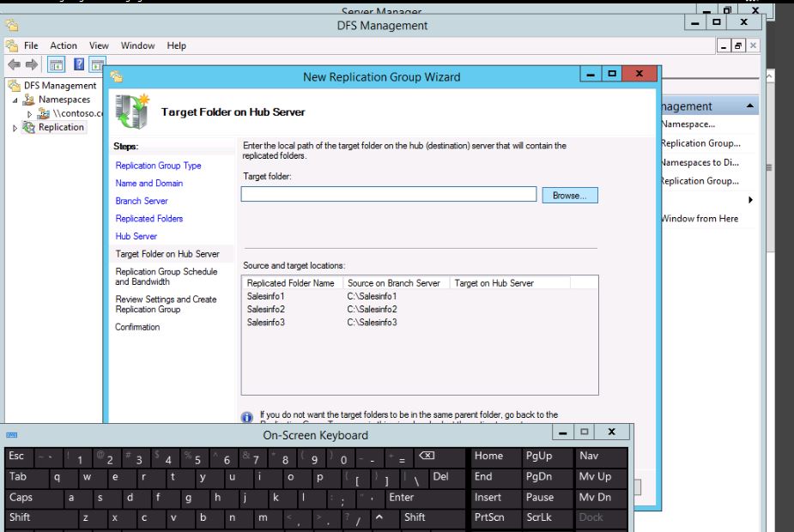This screenshot has height=532, width=794.
Task: Toggle the left Shift key on keyboard
Action: click(20, 517)
